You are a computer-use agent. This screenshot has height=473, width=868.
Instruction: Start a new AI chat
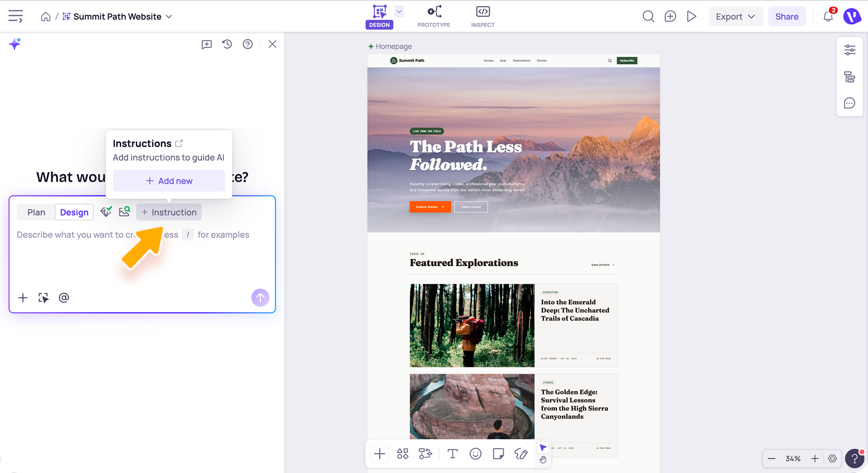(207, 44)
